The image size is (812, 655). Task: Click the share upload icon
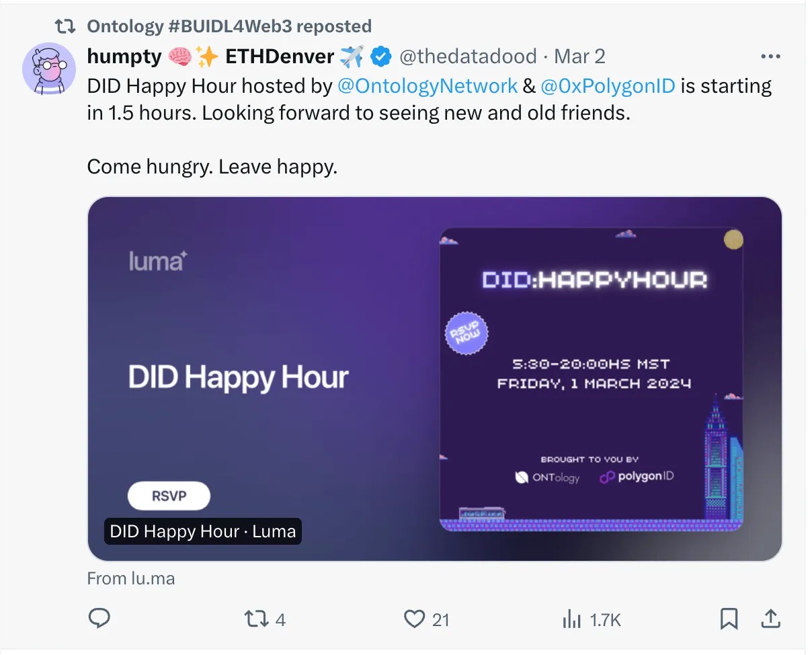point(769,619)
